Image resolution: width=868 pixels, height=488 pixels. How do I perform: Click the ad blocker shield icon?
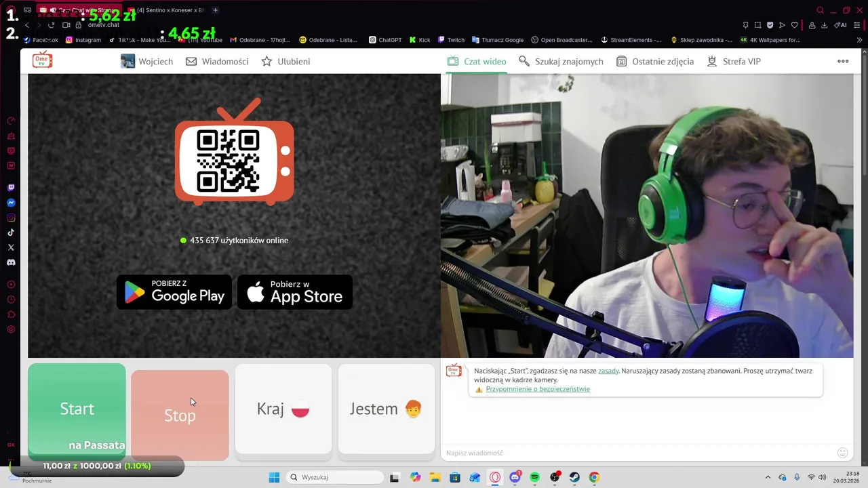coord(770,25)
